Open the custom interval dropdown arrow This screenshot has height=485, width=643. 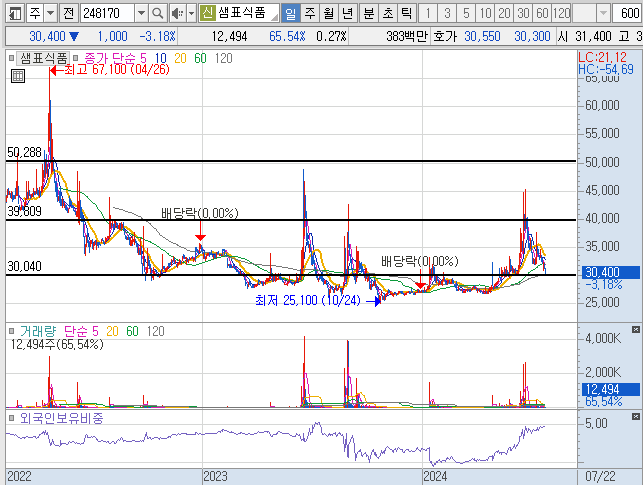tap(603, 13)
